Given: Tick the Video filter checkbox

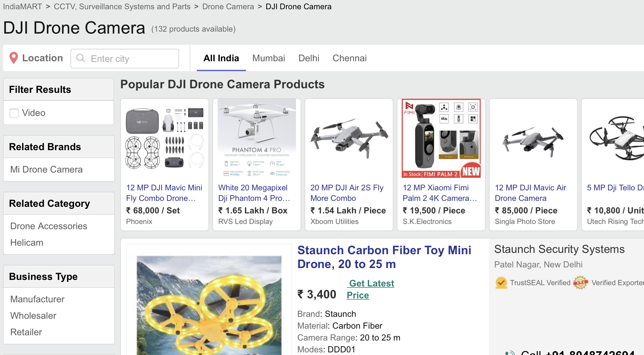Looking at the screenshot, I should pyautogui.click(x=14, y=113).
